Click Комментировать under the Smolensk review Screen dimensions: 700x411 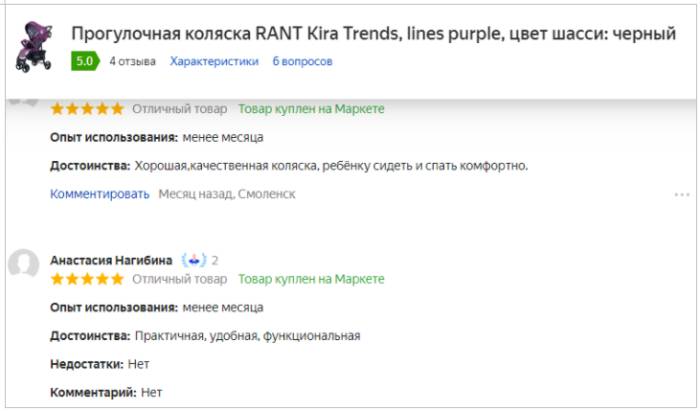pyautogui.click(x=100, y=194)
